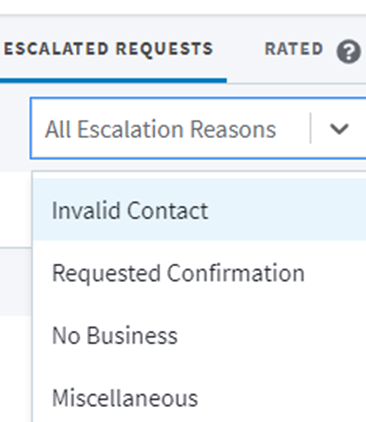Image resolution: width=366 pixels, height=422 pixels.
Task: Open help tooltip beside Rated tab
Action: tap(349, 52)
